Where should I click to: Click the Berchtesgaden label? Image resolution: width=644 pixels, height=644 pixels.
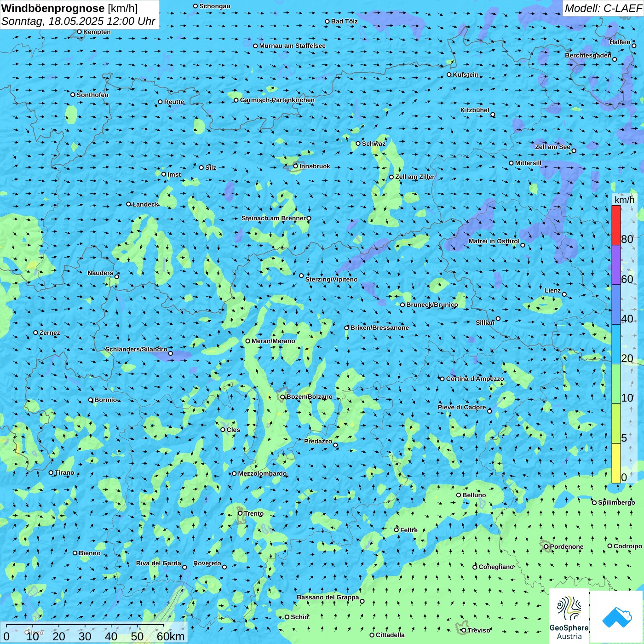[588, 55]
